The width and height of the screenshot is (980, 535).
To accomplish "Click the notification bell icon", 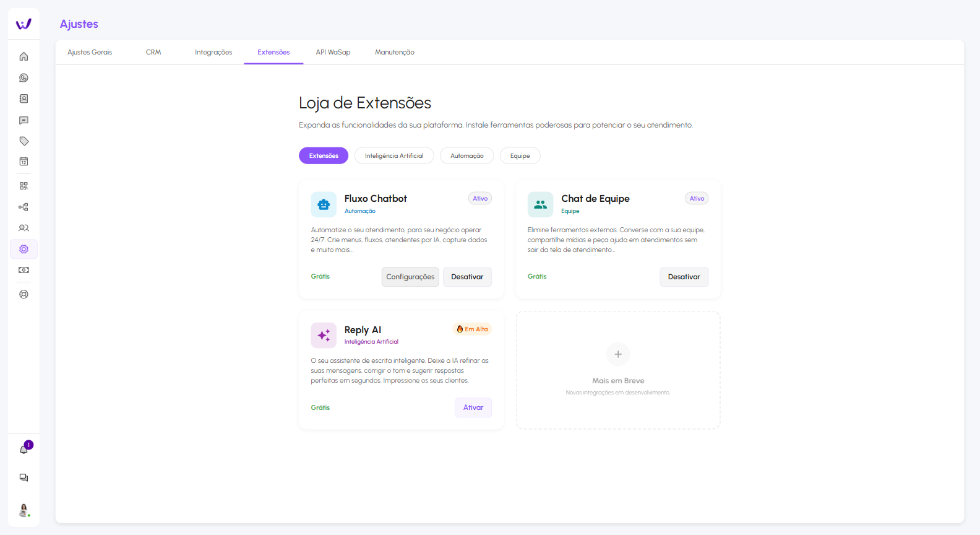I will (x=24, y=450).
